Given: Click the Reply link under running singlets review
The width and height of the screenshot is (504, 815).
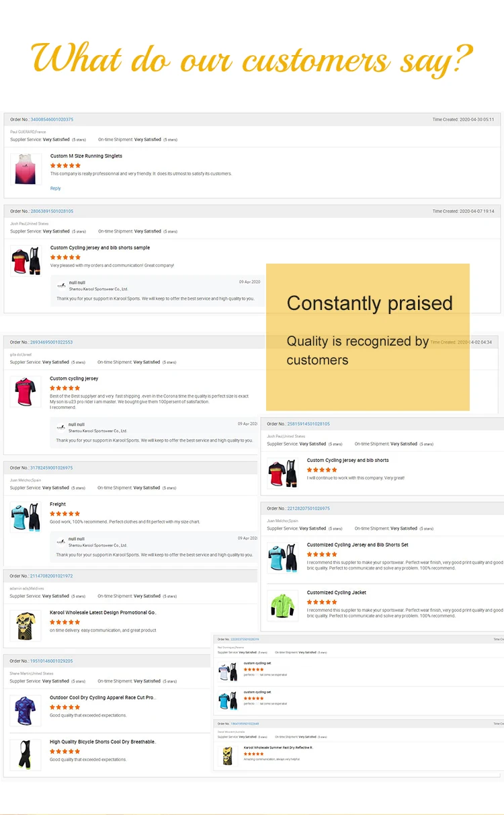Looking at the screenshot, I should click(x=56, y=188).
